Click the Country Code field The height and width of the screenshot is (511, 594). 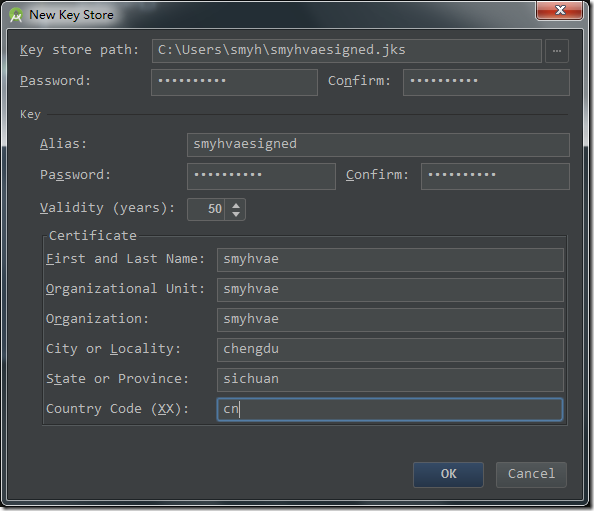[390, 409]
